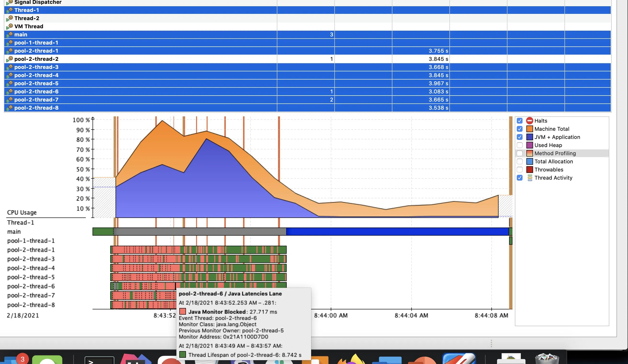
Task: Click the thread icon beside the main row
Action: click(10, 35)
